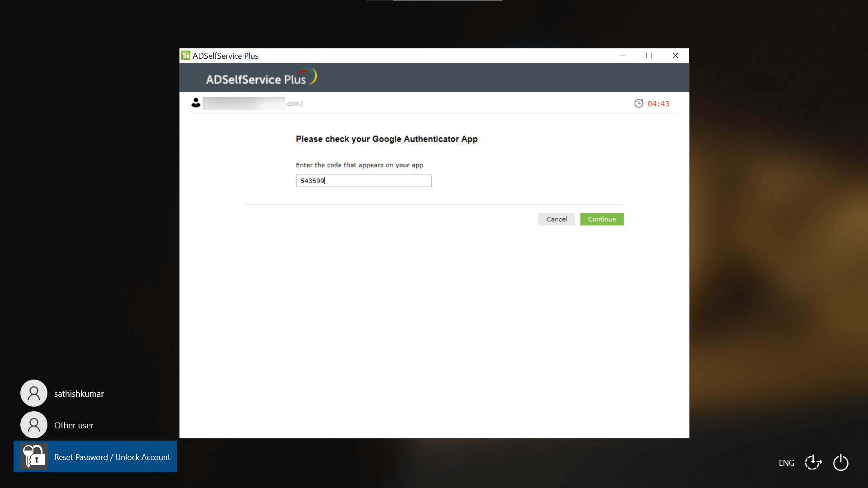
Task: Click the green Continue button
Action: tap(602, 219)
